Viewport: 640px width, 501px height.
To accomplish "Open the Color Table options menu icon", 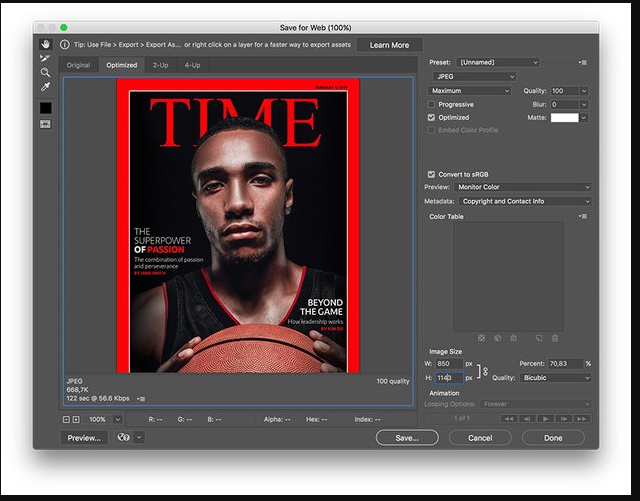I will (x=582, y=216).
